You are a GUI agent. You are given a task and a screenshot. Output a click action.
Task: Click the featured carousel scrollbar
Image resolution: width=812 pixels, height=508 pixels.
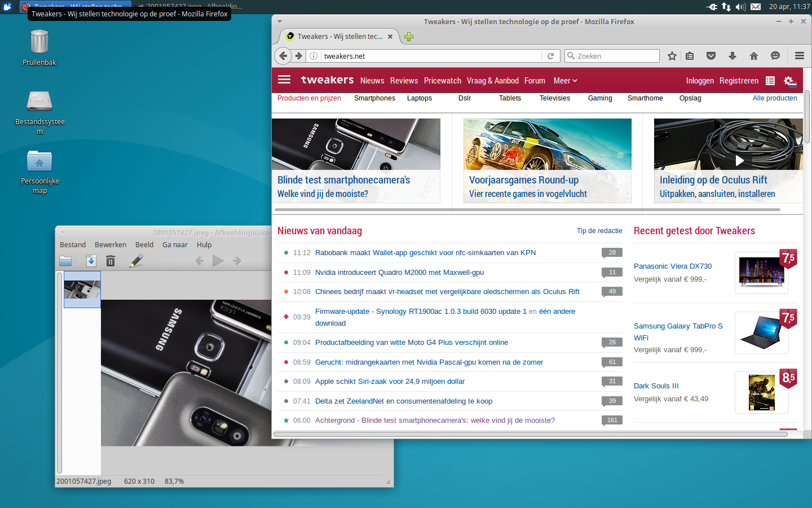[x=528, y=209]
